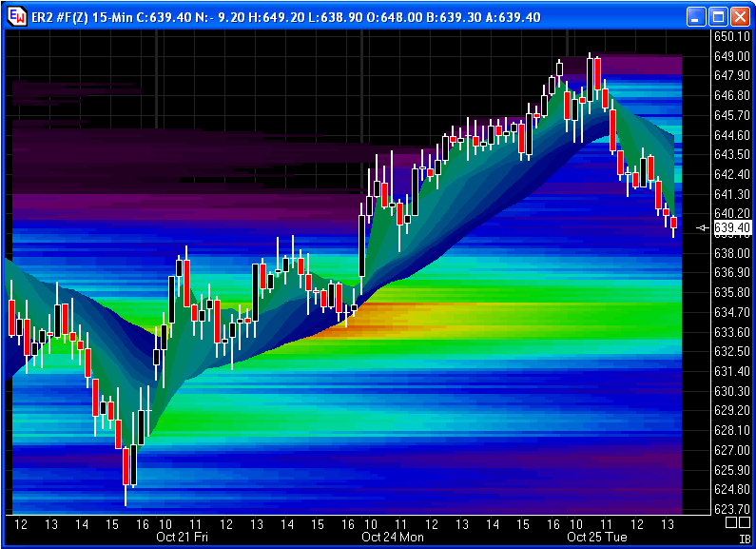Maximize the ER2 chart window
Viewport: 756px width, 549px height.
pyautogui.click(x=718, y=17)
